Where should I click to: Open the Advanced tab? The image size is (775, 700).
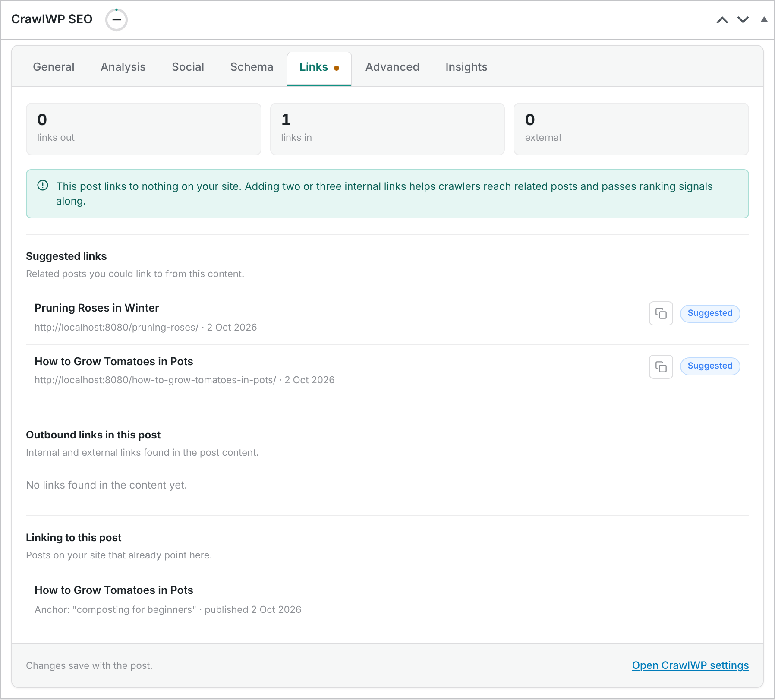point(392,67)
